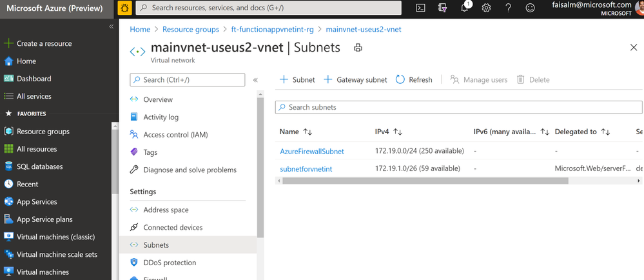Collapse the left portal sidebar
This screenshot has width=644, height=280.
pos(111,26)
